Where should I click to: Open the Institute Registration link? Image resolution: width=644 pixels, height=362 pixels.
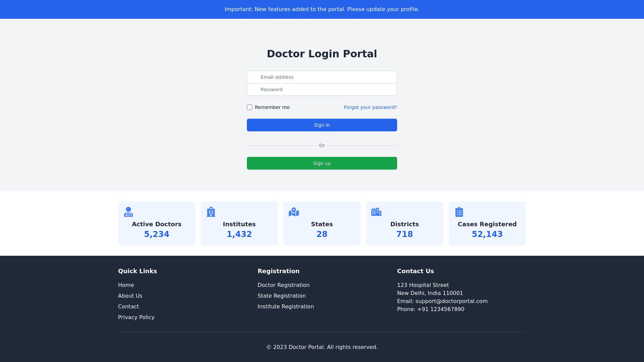click(285, 306)
